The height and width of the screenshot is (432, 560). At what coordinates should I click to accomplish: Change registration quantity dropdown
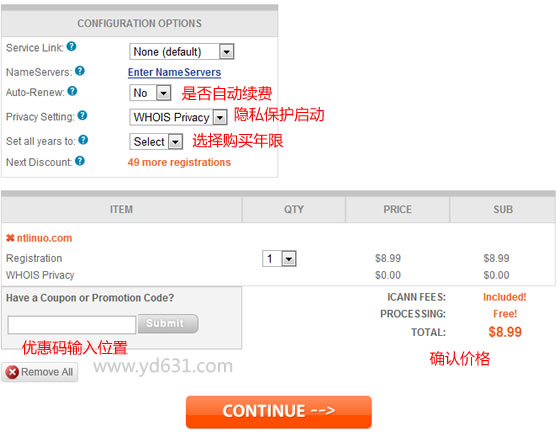(x=279, y=258)
